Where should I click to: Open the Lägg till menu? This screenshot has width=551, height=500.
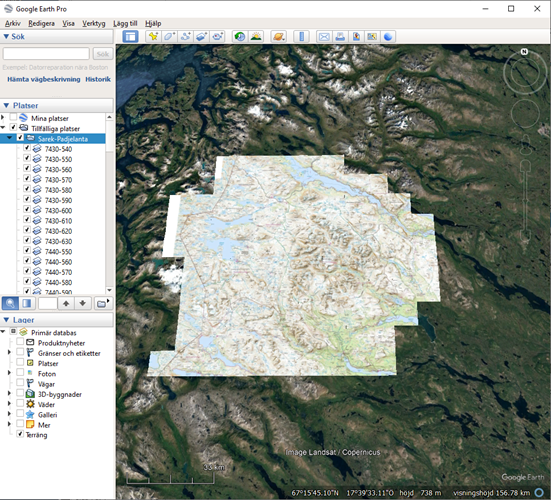(125, 24)
